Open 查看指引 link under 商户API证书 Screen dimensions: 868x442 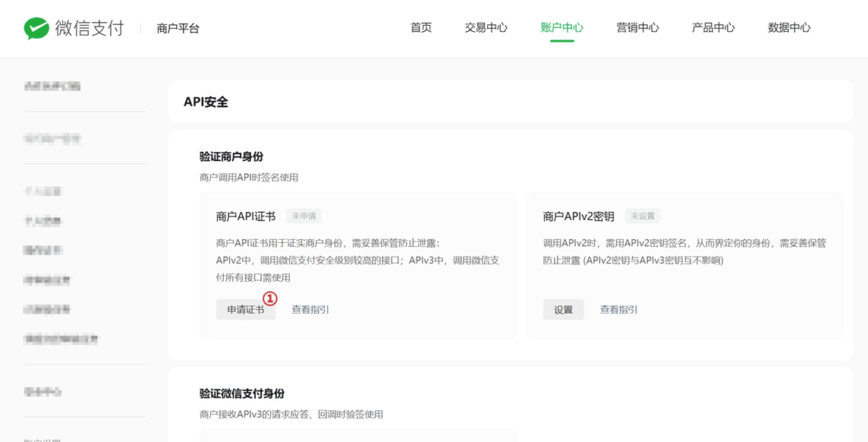pyautogui.click(x=310, y=310)
